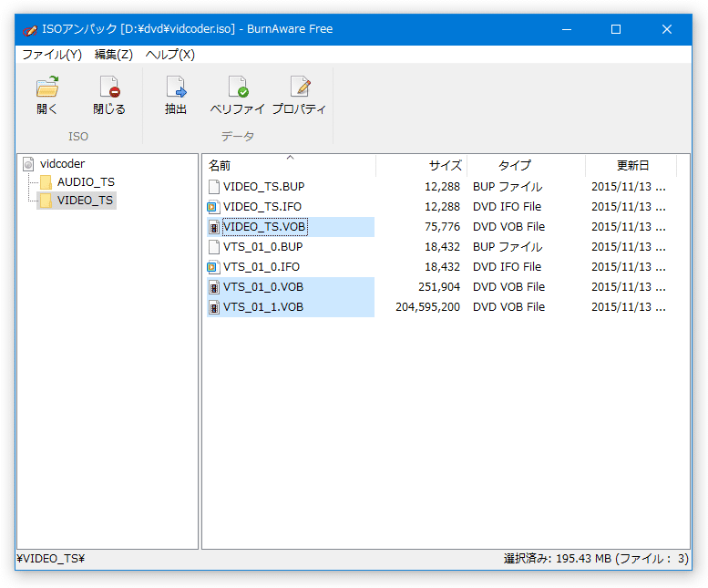Click the プロパティ (Properties) toolbar icon

pos(300,87)
